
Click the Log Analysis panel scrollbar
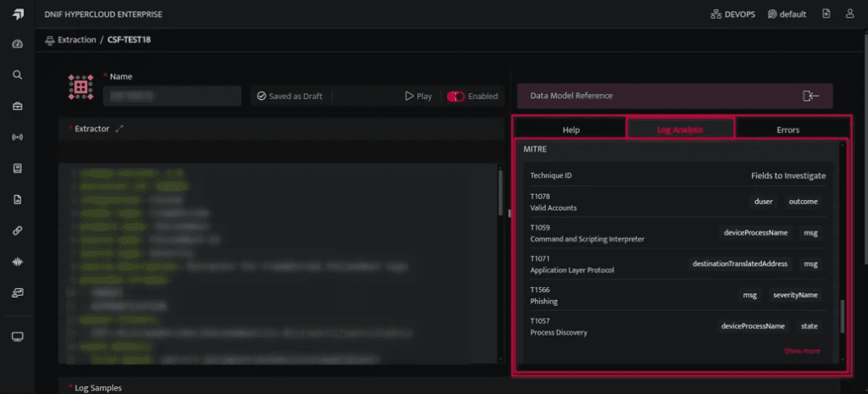point(843,317)
